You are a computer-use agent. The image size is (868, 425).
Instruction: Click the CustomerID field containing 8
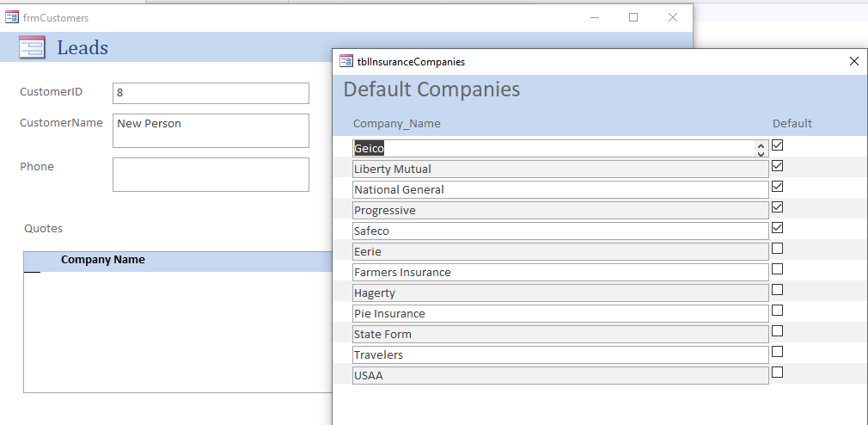click(x=211, y=93)
